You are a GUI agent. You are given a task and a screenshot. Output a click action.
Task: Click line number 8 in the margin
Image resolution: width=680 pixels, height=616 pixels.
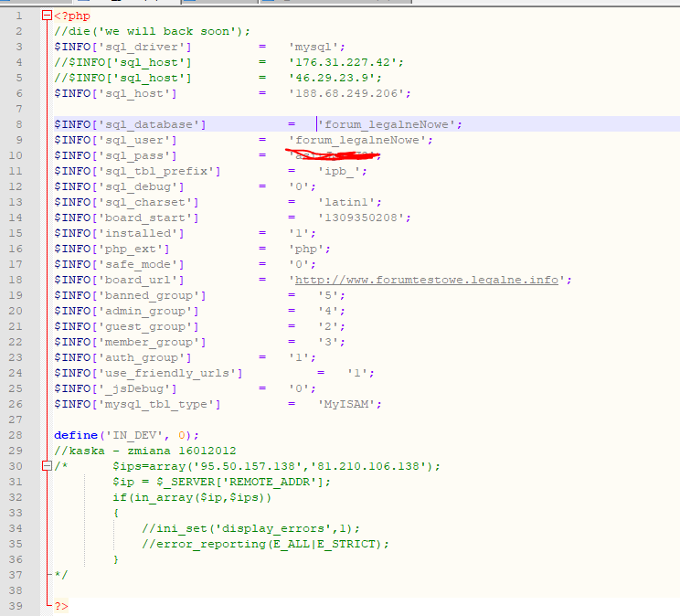click(18, 124)
